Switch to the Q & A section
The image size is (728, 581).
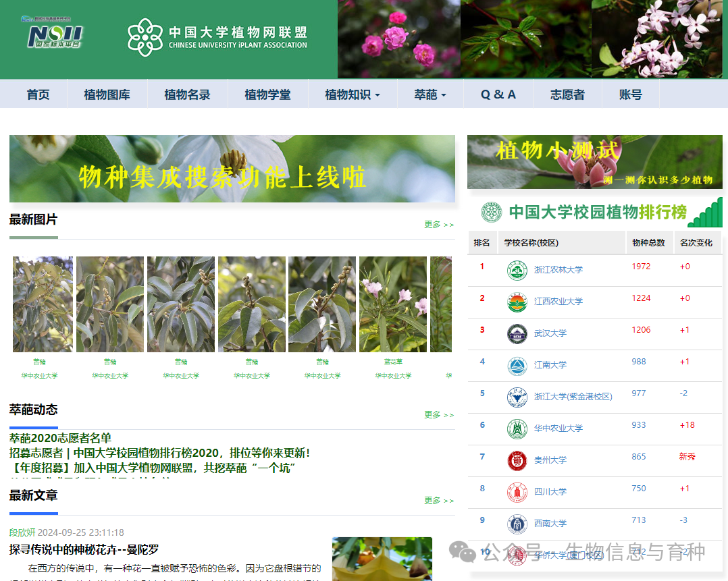pyautogui.click(x=497, y=94)
